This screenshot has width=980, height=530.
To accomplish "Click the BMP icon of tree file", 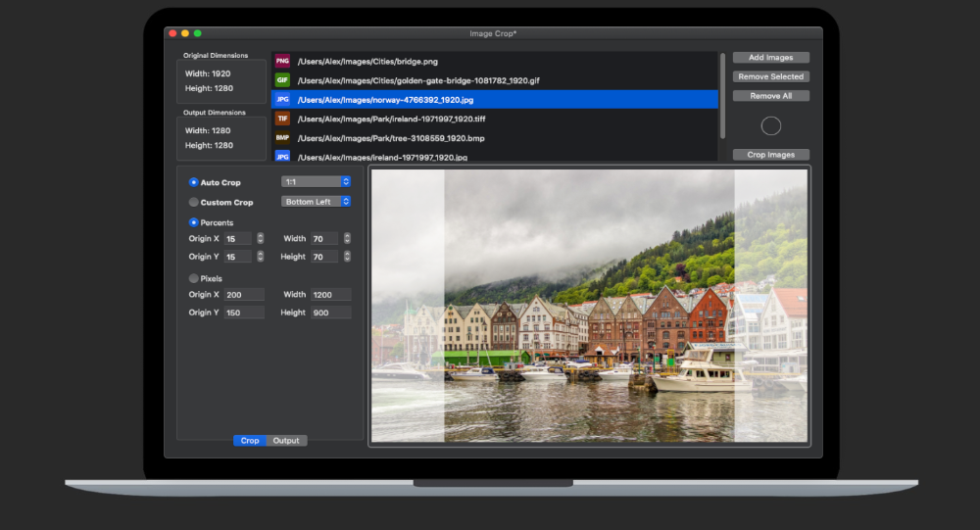I will (282, 138).
